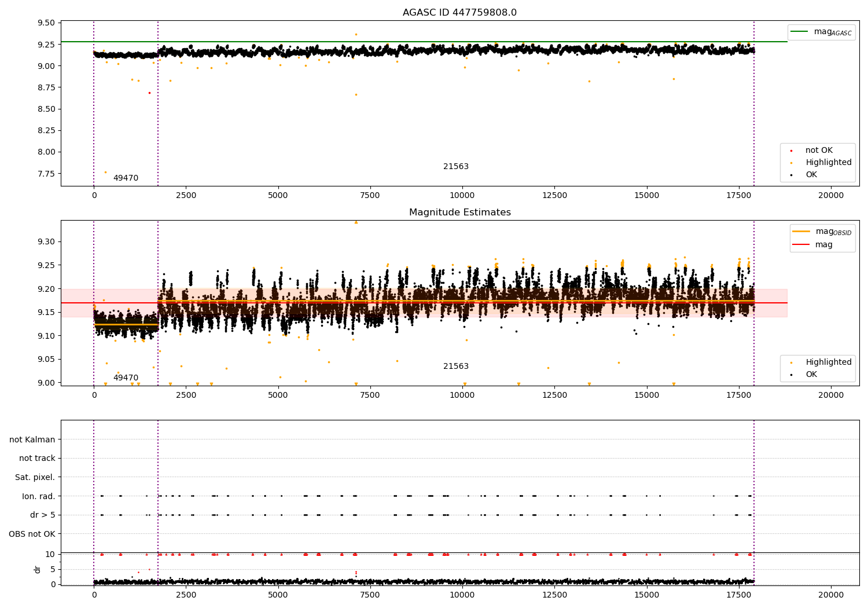Click the '9.10' y-axis tick of middle plot
The width and height of the screenshot is (868, 608).
tap(46, 336)
